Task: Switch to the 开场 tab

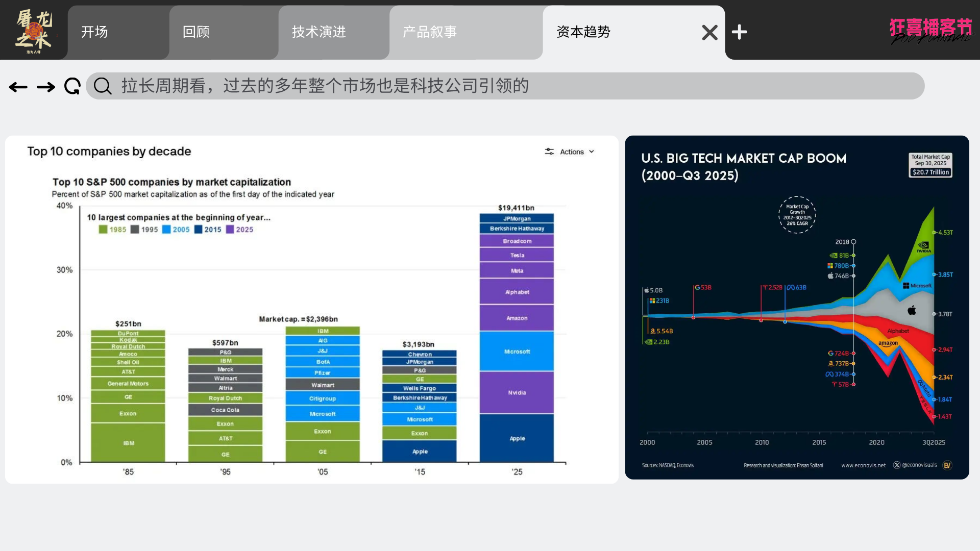Action: pos(95,32)
